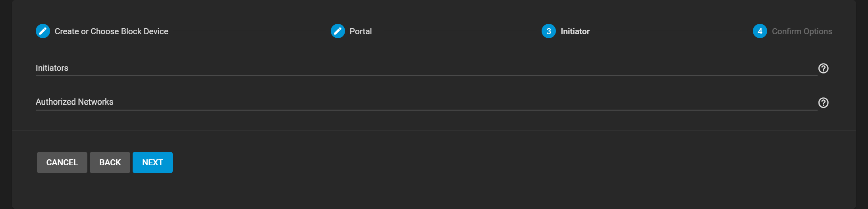868x209 pixels.
Task: Return to the Portal step label
Action: 361,31
